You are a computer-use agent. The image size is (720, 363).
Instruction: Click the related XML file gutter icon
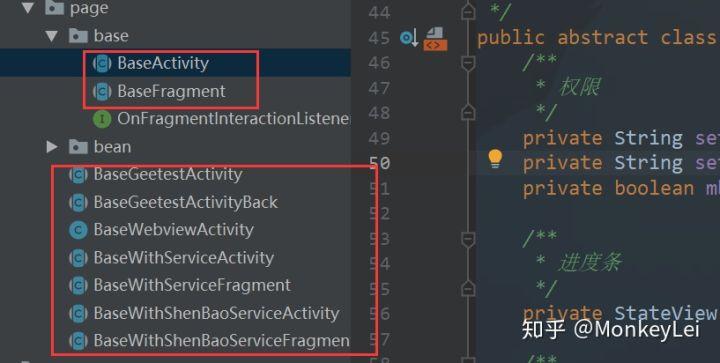click(435, 39)
